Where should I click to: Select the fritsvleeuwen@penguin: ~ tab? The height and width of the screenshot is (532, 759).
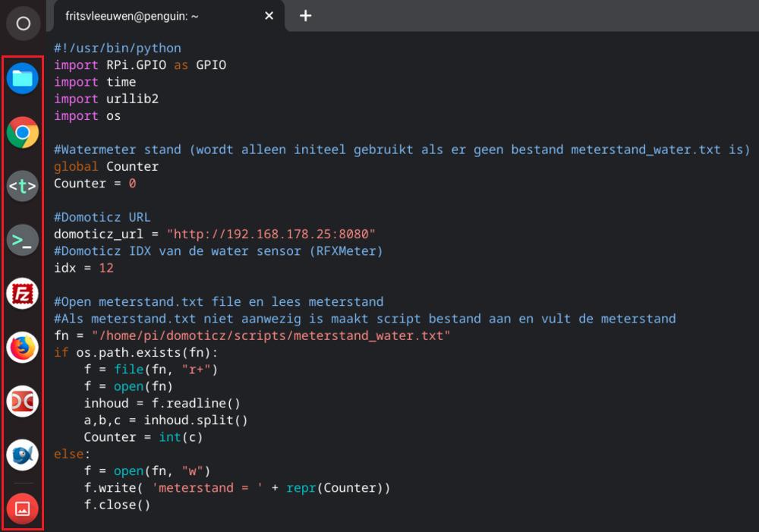coord(169,16)
